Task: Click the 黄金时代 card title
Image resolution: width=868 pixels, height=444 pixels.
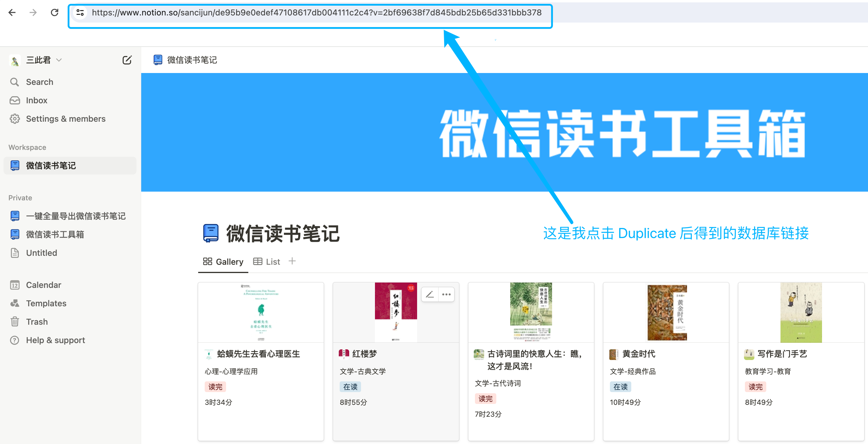Action: 639,354
